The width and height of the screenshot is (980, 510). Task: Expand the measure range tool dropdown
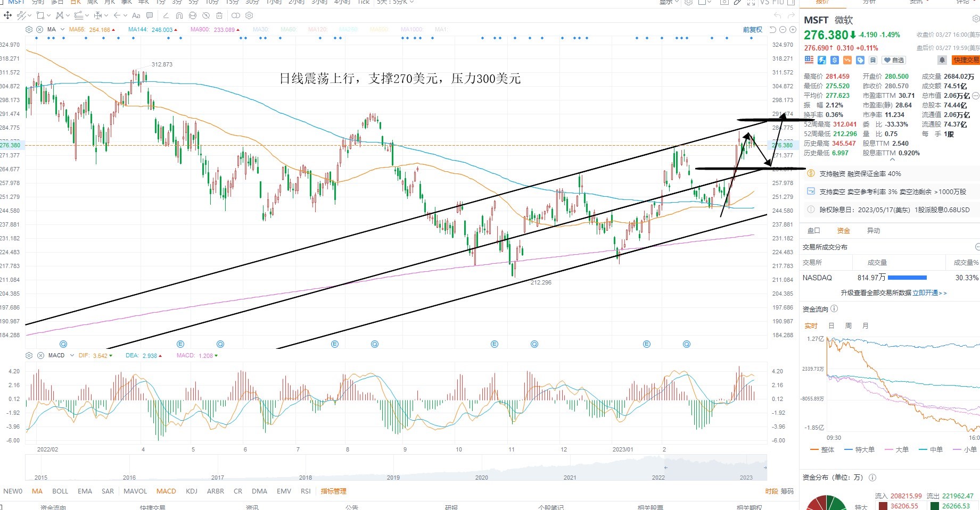tap(106, 15)
